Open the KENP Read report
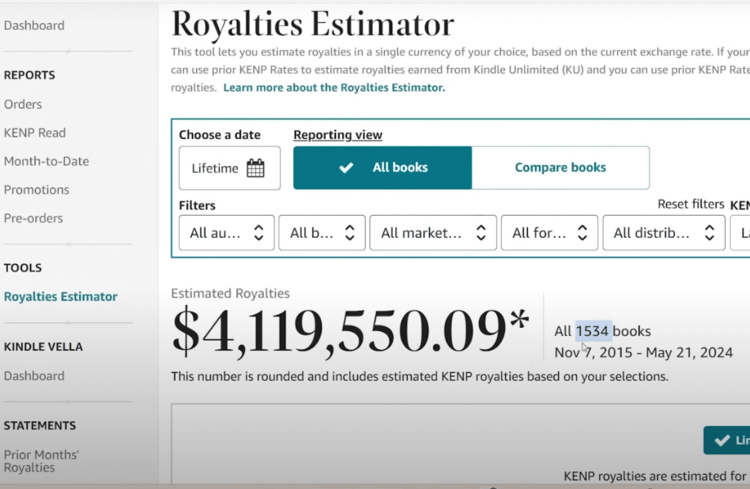750x489 pixels. (x=35, y=133)
